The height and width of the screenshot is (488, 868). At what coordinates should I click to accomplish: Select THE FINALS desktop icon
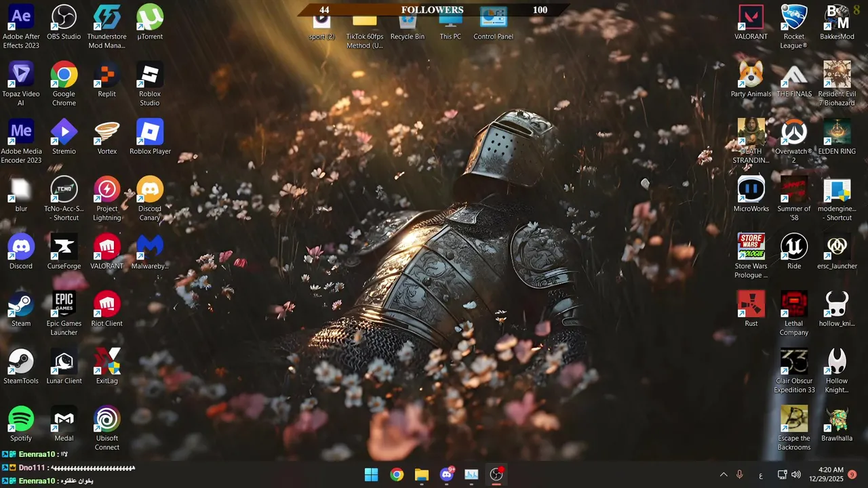coord(793,79)
